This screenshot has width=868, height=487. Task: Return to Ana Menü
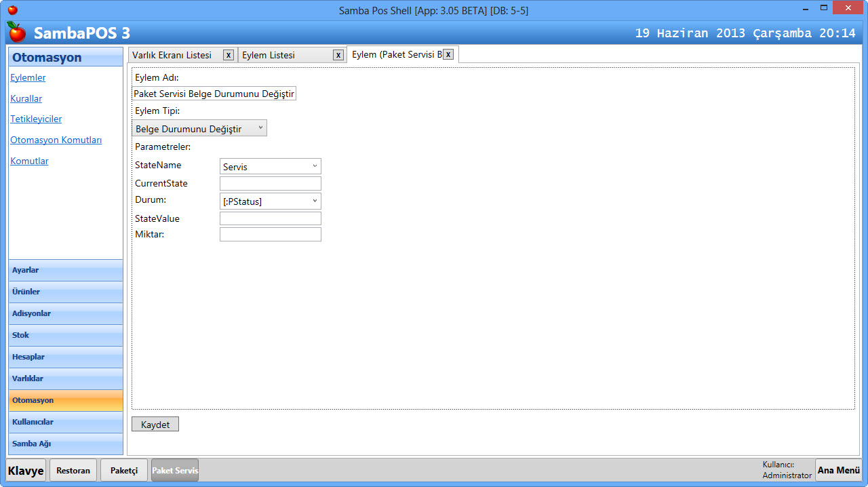coord(838,470)
